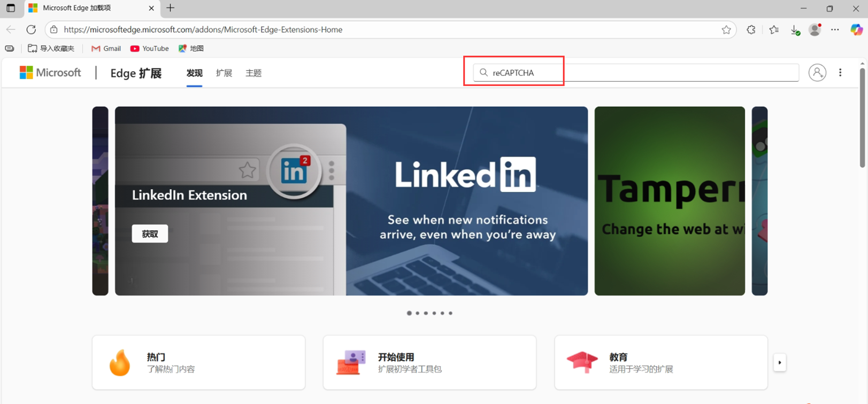
Task: Open the browser Extensions puzzle icon
Action: 751,30
